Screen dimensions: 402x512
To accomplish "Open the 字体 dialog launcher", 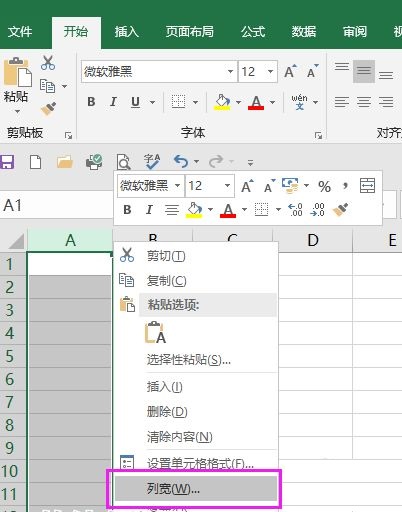I will tap(318, 135).
